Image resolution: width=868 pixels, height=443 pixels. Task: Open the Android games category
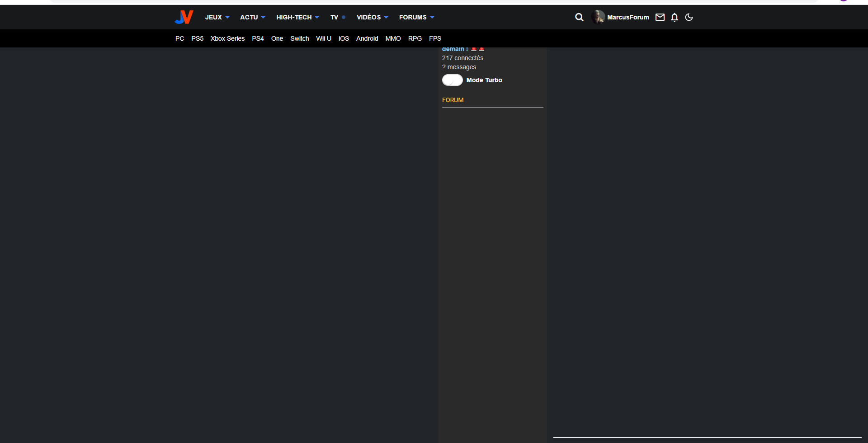tap(367, 38)
